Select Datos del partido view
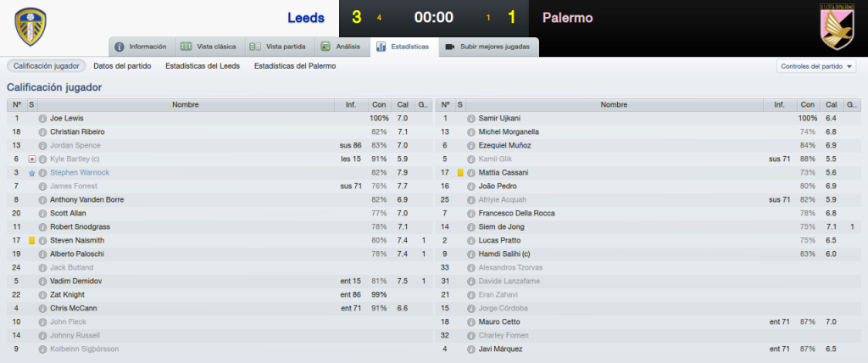 [122, 66]
